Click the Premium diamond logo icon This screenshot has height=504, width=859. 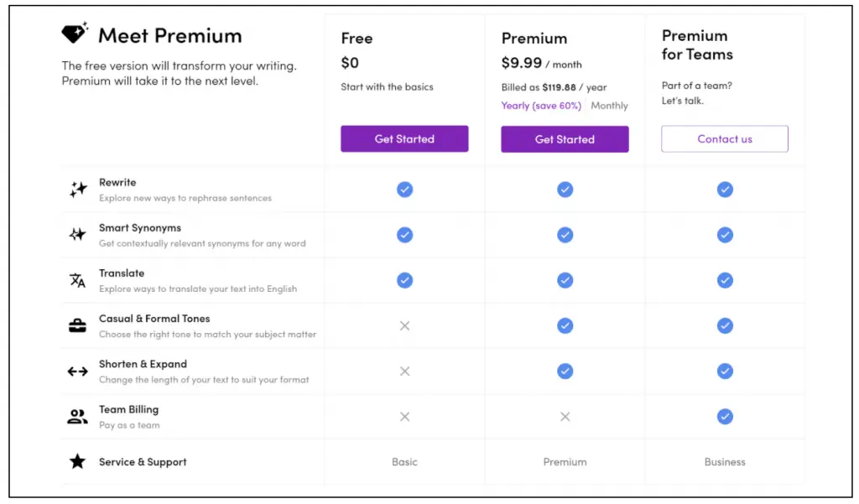coord(75,34)
